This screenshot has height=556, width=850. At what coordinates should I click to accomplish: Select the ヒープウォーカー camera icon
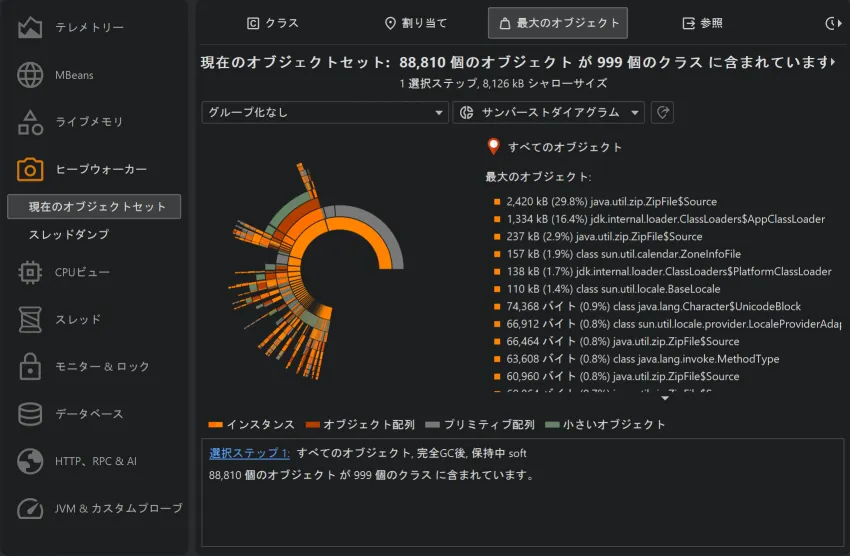[30, 170]
